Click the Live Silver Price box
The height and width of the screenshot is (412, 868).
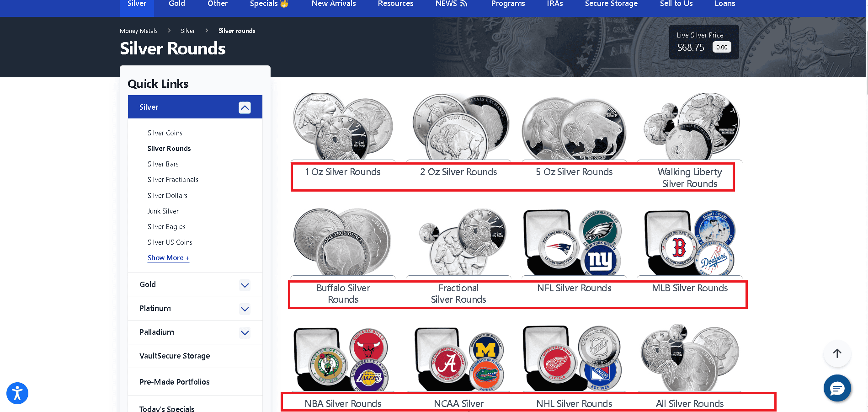[704, 42]
